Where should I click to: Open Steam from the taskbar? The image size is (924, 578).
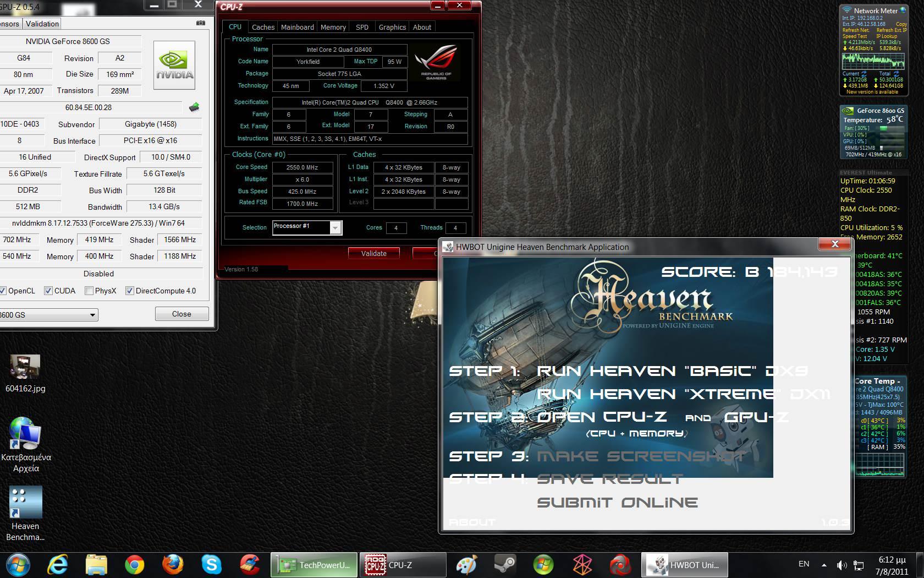tap(505, 565)
